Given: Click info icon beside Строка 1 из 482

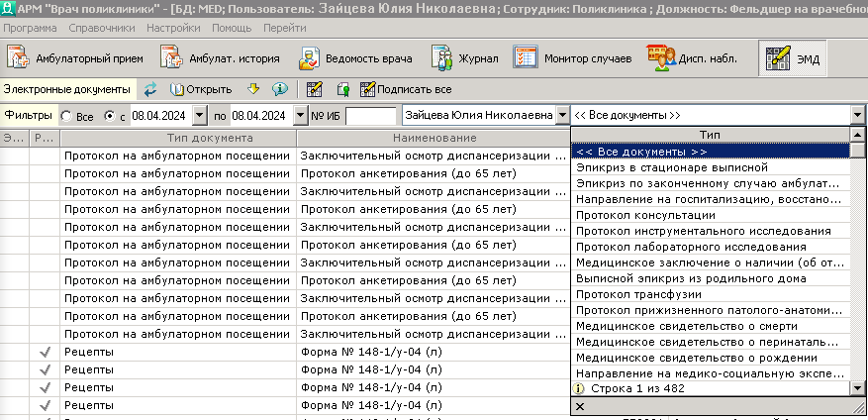Looking at the screenshot, I should point(580,388).
